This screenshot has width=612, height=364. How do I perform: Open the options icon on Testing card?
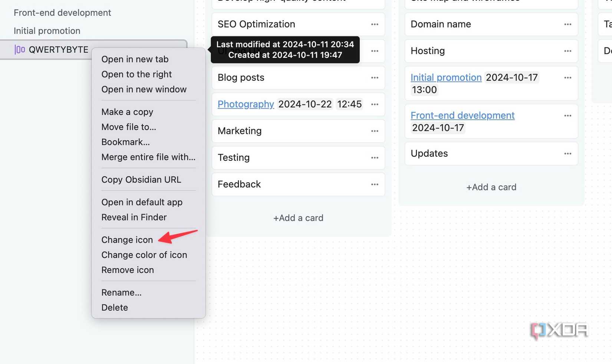point(374,158)
